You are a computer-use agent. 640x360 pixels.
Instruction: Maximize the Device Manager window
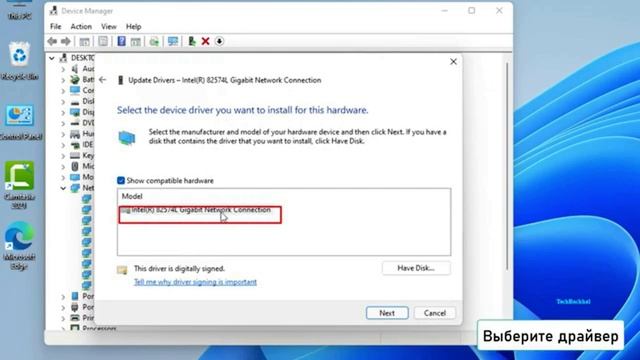tap(471, 11)
